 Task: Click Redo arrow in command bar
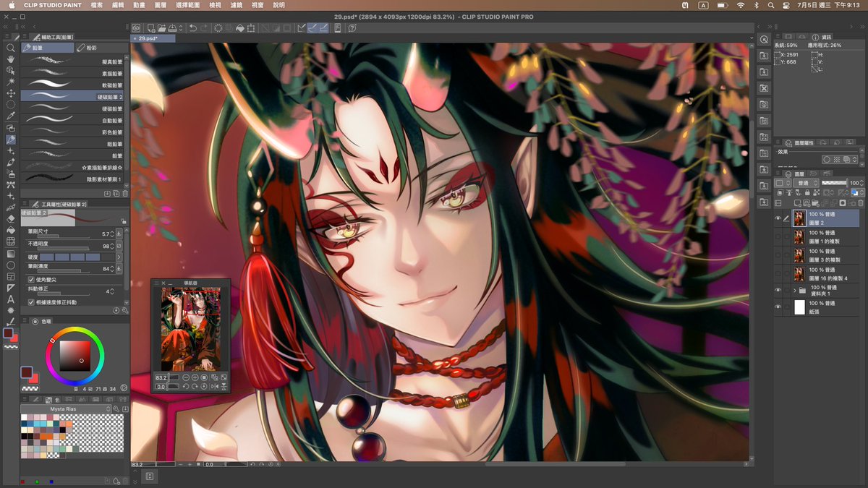[x=204, y=28]
